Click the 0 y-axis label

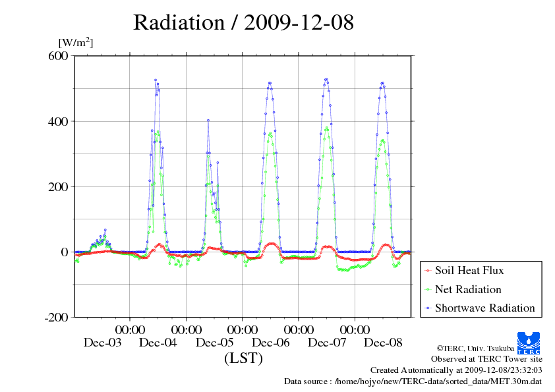coord(65,252)
